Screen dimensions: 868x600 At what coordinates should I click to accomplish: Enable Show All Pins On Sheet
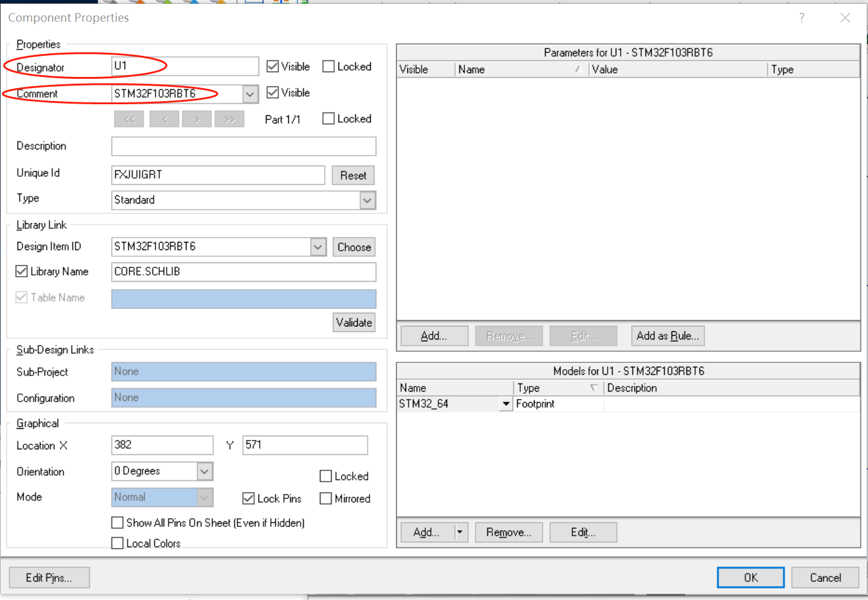click(117, 522)
